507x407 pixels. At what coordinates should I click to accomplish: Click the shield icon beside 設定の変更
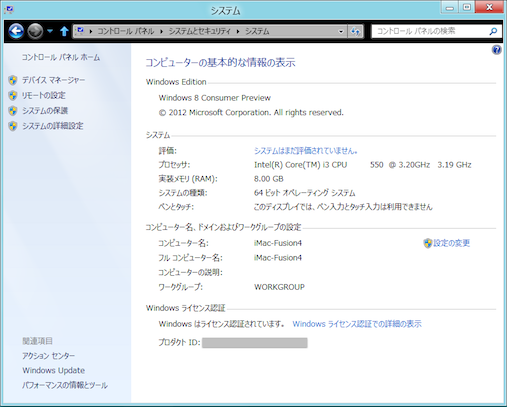click(x=428, y=243)
